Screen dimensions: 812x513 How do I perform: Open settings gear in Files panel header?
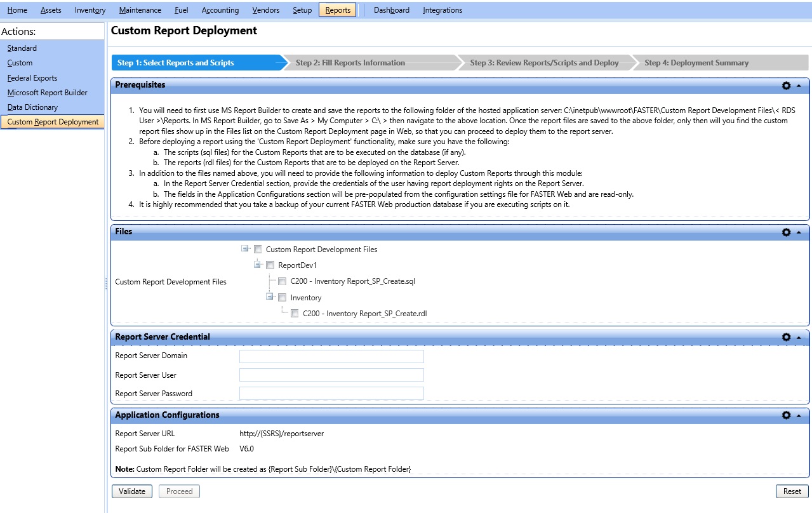click(x=786, y=232)
